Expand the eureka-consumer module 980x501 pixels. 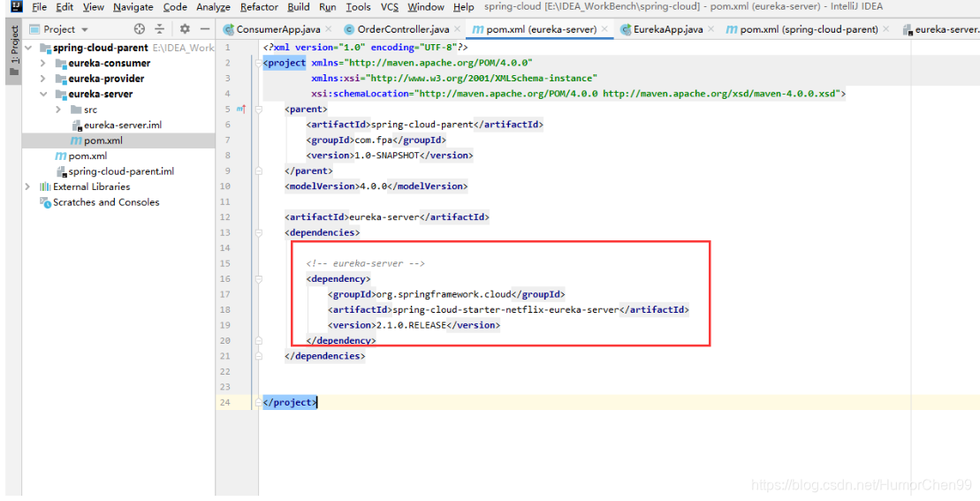pyautogui.click(x=42, y=63)
